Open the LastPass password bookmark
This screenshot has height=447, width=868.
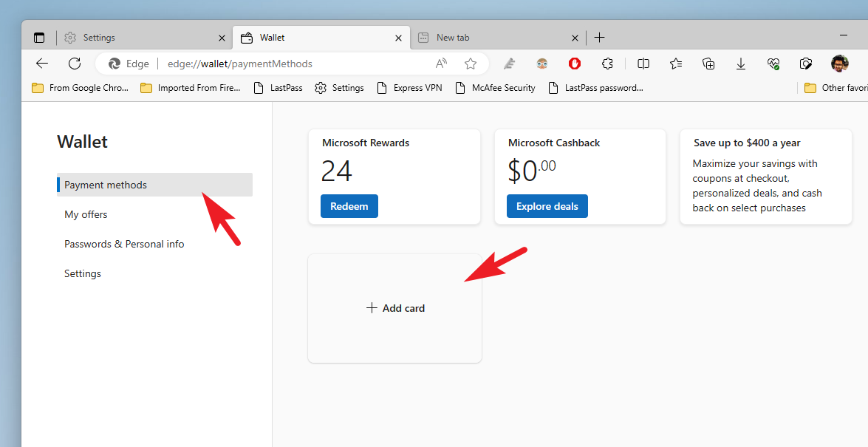[595, 87]
